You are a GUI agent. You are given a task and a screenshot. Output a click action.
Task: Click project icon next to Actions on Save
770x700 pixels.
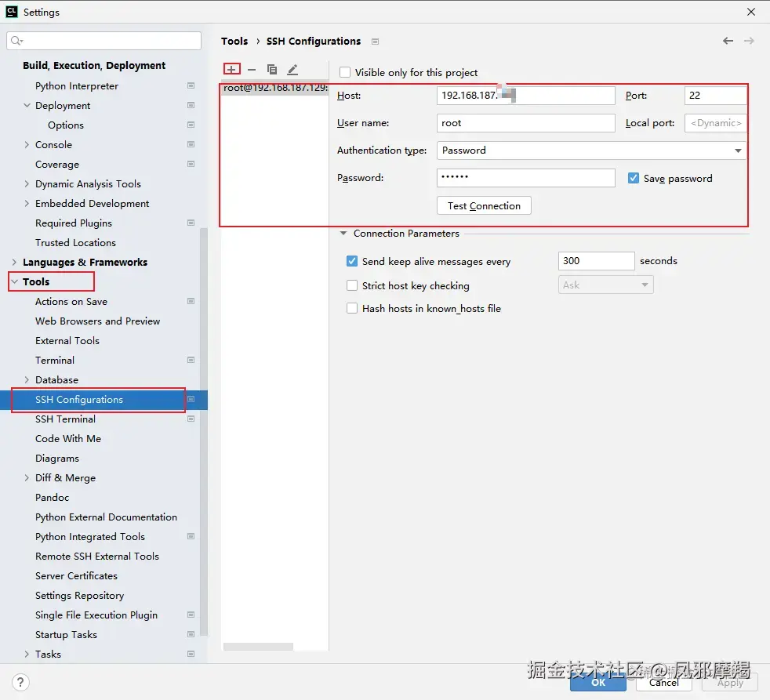pos(191,301)
